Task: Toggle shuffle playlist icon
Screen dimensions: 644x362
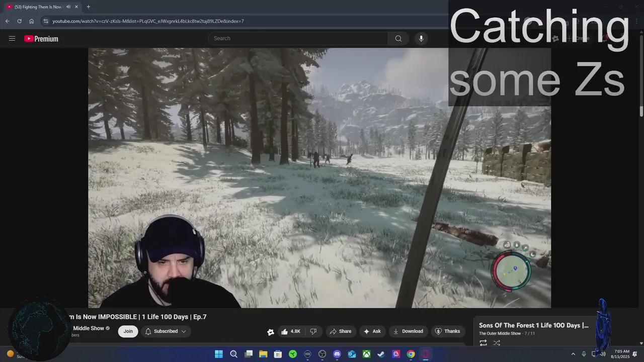Action: point(497,343)
